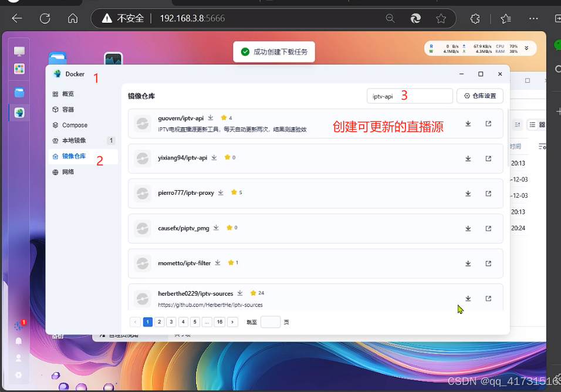Click next page arrow in pagination
The image size is (561, 392).
pos(232,322)
